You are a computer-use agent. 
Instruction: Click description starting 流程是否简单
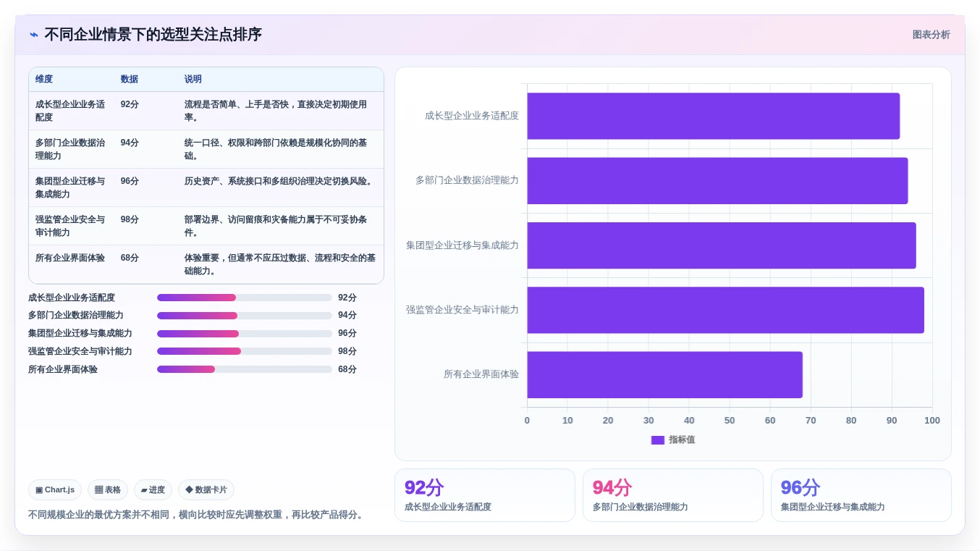[276, 111]
